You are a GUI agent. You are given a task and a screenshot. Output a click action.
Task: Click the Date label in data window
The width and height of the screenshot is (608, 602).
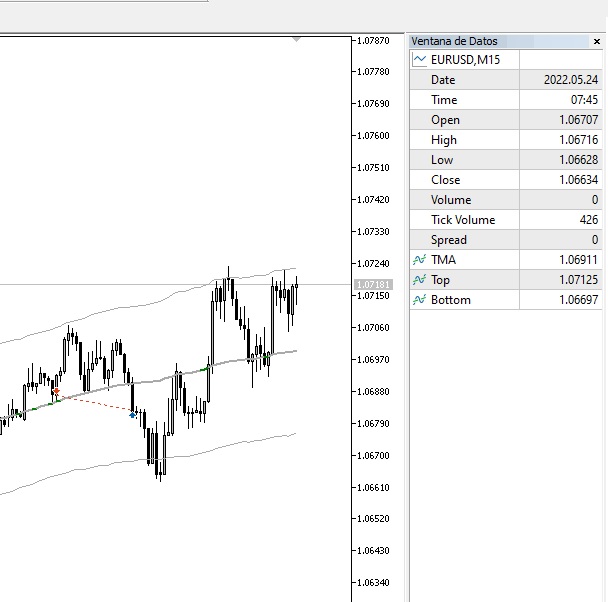[x=443, y=80]
